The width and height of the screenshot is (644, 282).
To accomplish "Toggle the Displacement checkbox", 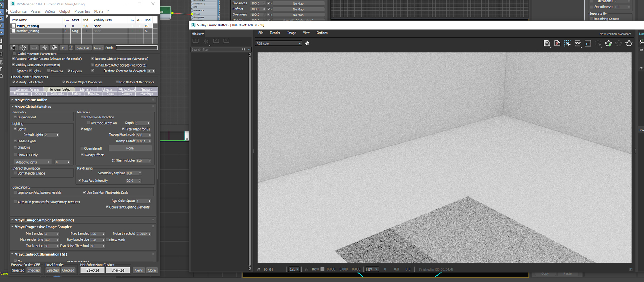I will (15, 117).
